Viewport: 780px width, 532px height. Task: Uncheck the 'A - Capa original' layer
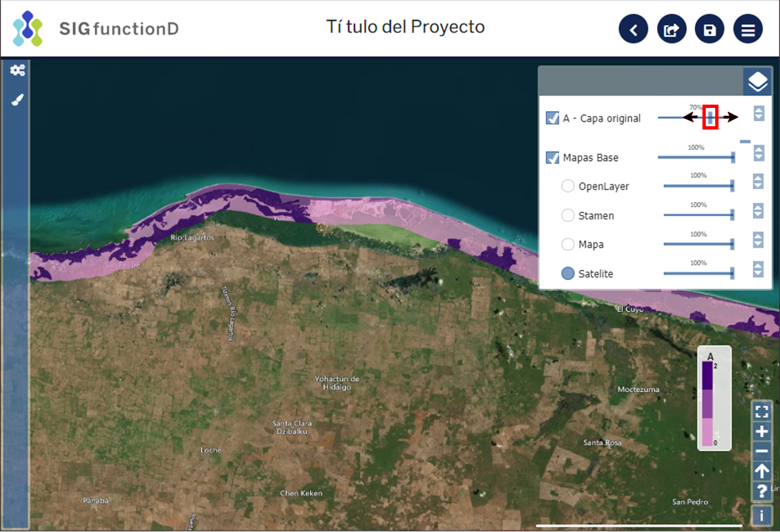pos(552,118)
